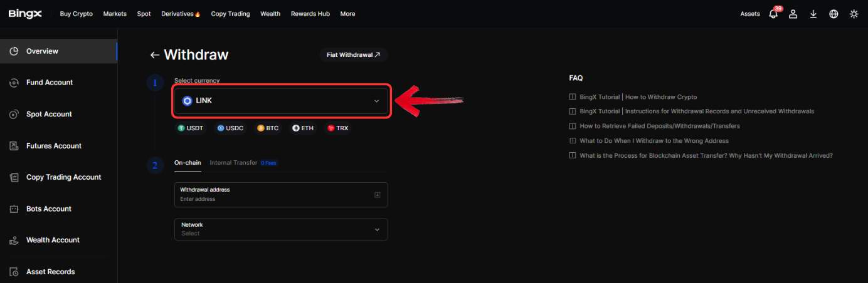The height and width of the screenshot is (283, 868).
Task: Click the Overview pie chart icon
Action: 14,51
